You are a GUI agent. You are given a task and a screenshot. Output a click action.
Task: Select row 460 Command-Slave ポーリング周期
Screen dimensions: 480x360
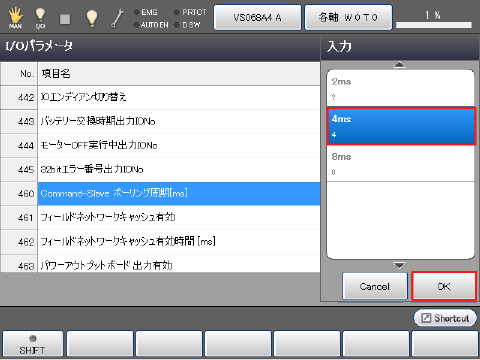160,193
